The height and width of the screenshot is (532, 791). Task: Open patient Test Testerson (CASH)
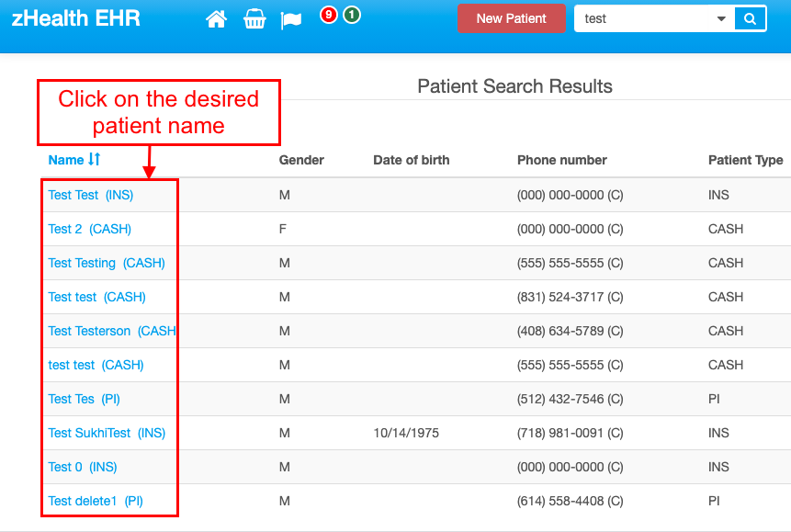(112, 331)
